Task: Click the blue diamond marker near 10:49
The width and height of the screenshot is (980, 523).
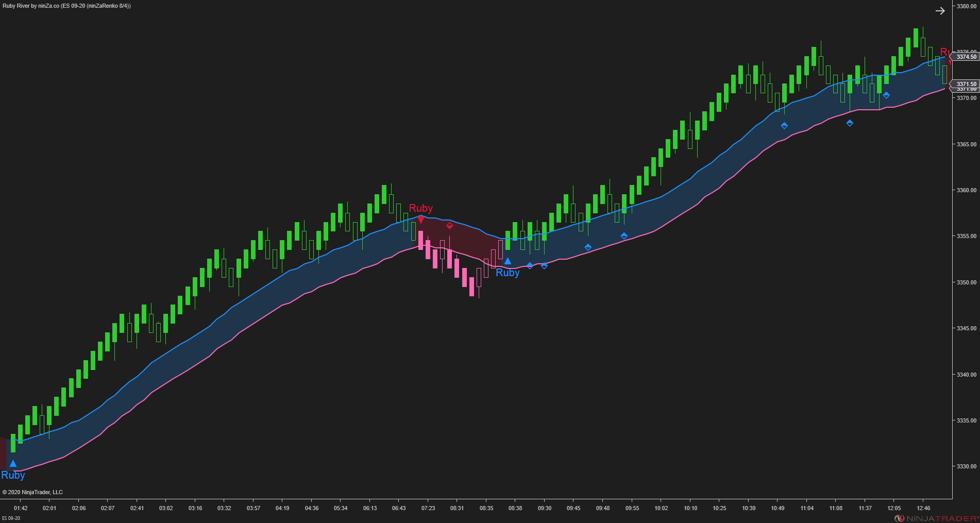Action: click(x=784, y=125)
